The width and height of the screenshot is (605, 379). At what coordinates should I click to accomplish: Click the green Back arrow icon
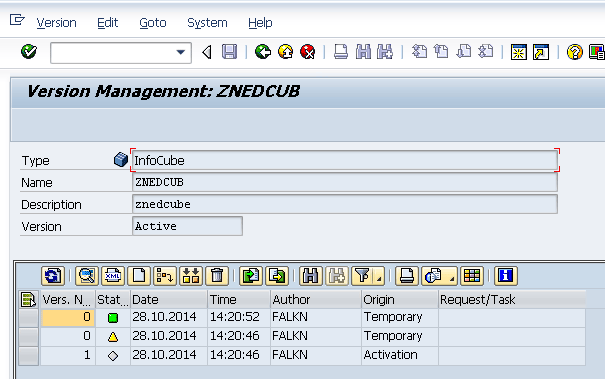coord(263,52)
